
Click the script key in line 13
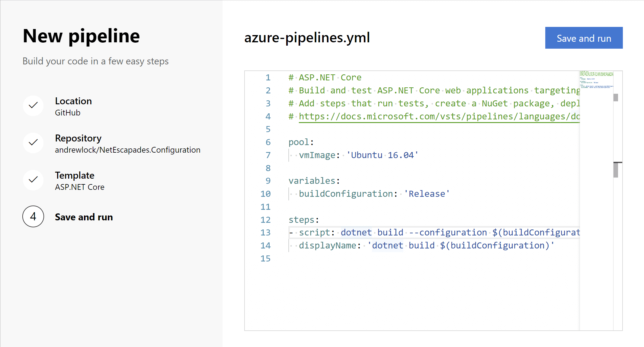[314, 232]
